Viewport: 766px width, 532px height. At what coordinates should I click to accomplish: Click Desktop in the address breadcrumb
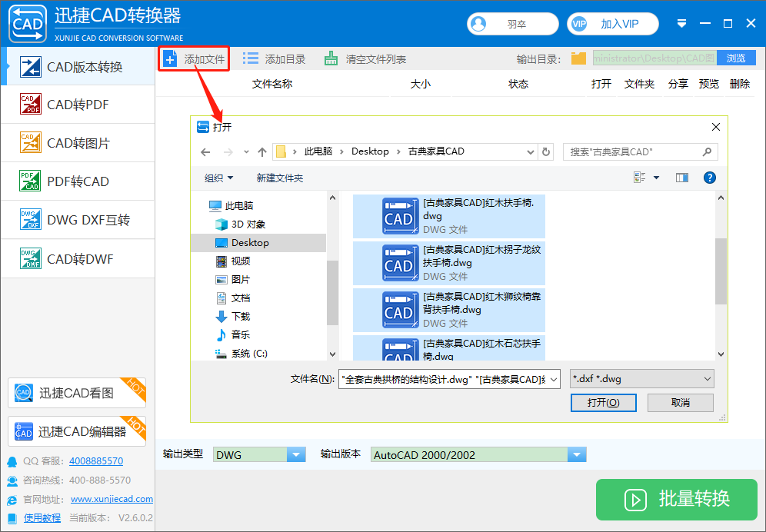point(370,151)
